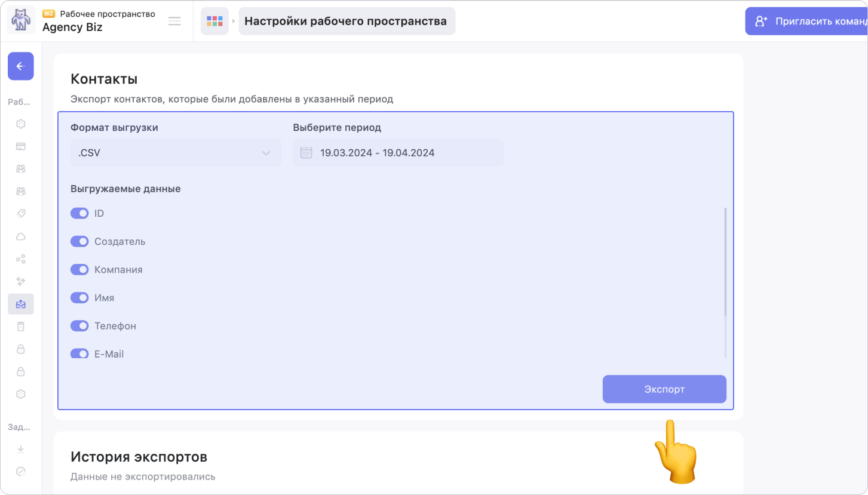This screenshot has height=495, width=868.
Task: Open the colorful apps grid icon
Action: tap(214, 21)
